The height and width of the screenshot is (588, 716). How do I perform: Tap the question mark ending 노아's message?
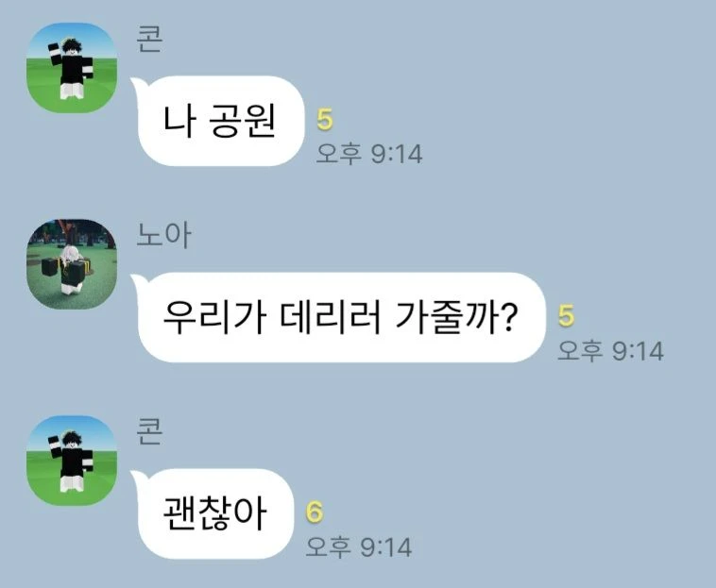click(x=509, y=317)
